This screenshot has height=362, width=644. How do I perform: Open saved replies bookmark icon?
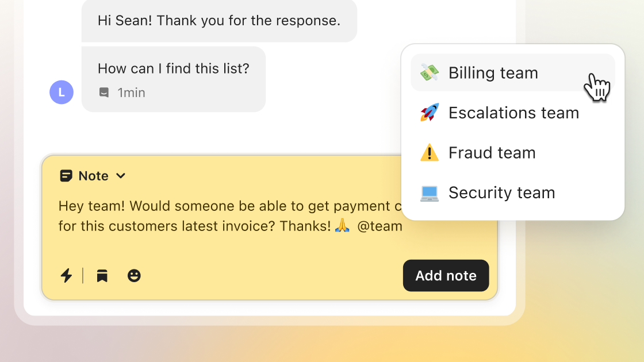pyautogui.click(x=102, y=276)
